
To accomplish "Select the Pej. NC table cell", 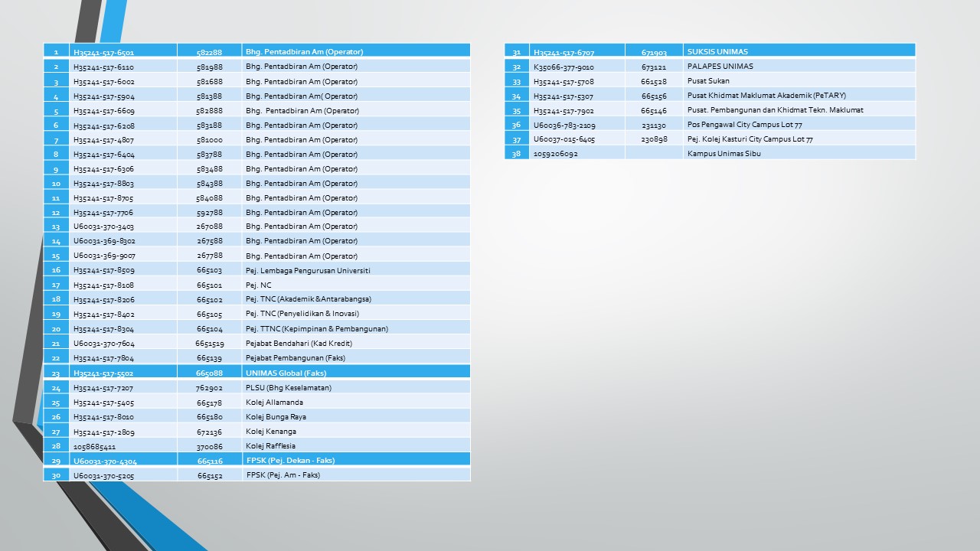I will point(258,285).
